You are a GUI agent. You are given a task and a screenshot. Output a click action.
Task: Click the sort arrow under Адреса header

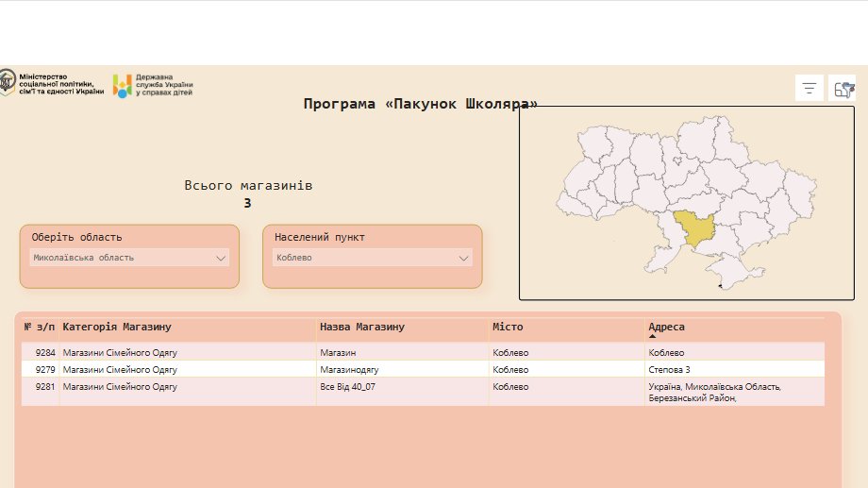[x=652, y=337]
